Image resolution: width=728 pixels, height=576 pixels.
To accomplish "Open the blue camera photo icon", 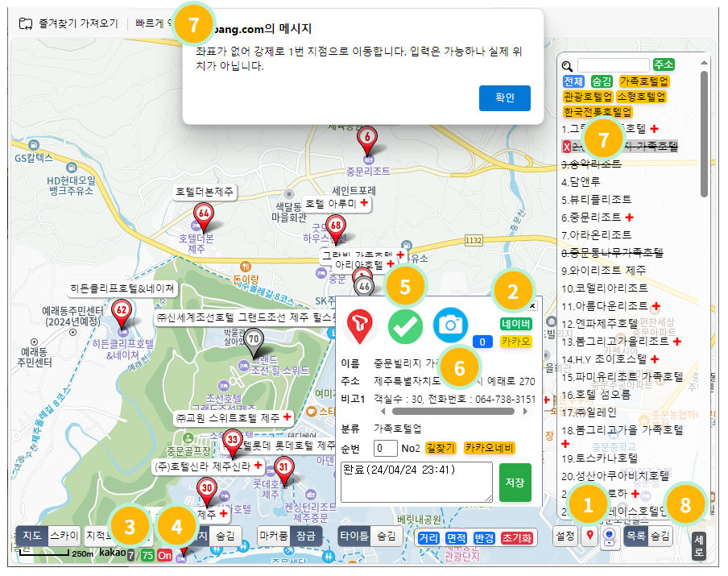I will tap(451, 325).
